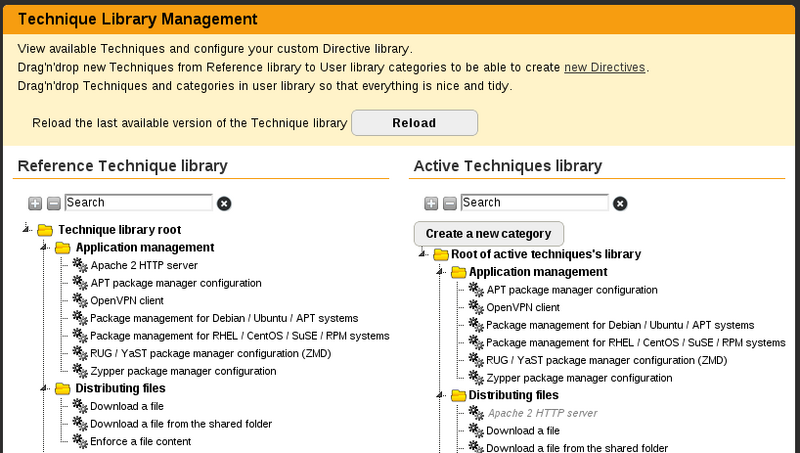Screen dimensions: 800x453
Task: Click gear icon beside Apache 2 HTTP server
Action: pos(80,265)
